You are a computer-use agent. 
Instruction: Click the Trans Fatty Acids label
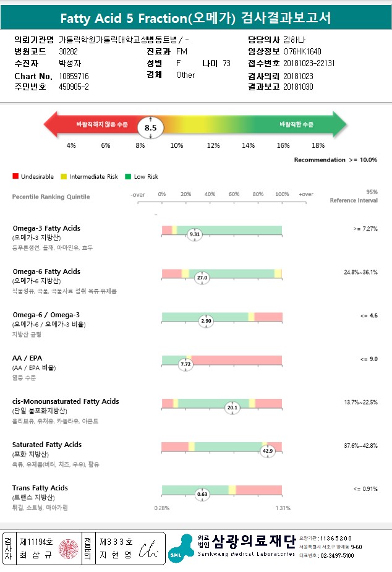point(40,488)
